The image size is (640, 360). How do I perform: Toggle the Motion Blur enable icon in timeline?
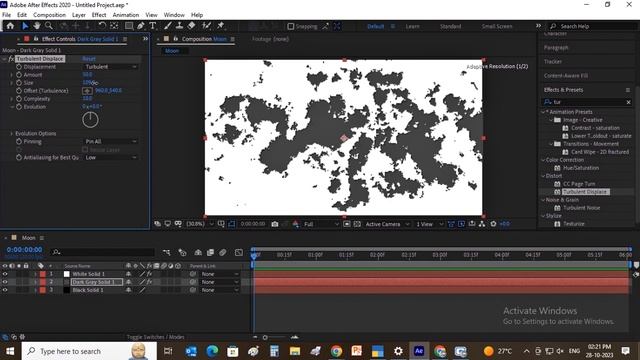(x=223, y=253)
